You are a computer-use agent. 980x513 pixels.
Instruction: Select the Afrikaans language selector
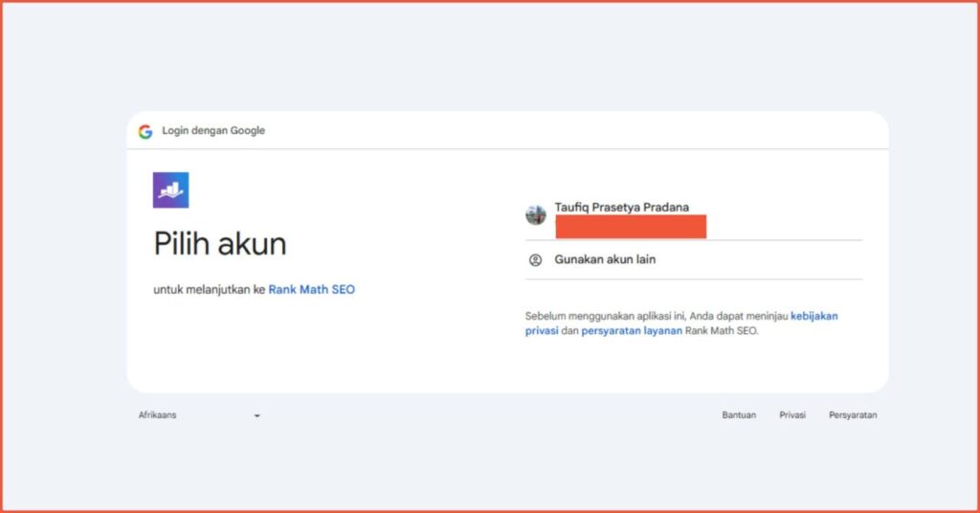(x=158, y=415)
